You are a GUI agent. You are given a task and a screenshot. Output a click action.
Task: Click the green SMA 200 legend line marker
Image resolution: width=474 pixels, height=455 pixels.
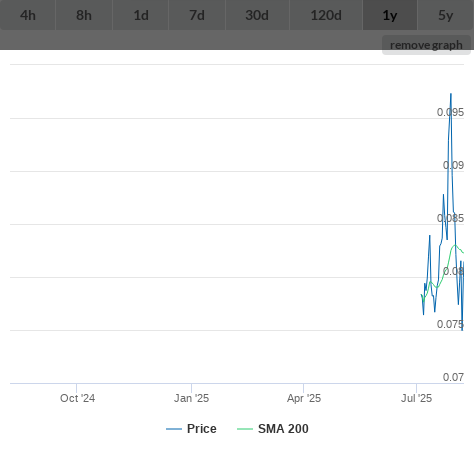pyautogui.click(x=245, y=429)
